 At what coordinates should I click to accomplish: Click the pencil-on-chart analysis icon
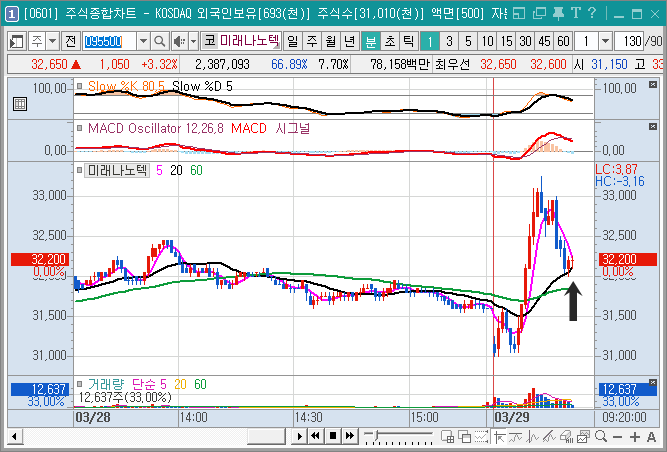coord(549,437)
